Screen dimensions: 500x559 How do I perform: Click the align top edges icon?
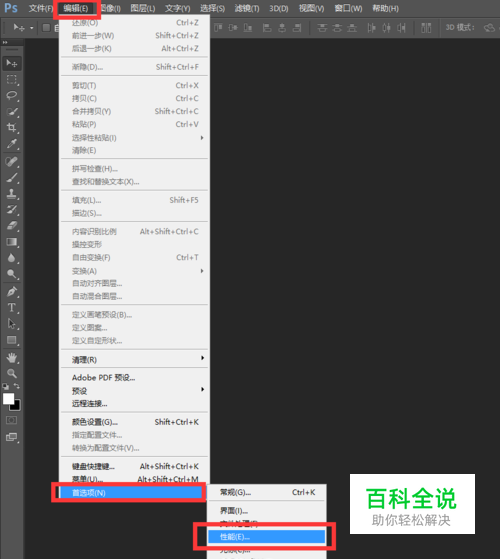click(x=218, y=27)
